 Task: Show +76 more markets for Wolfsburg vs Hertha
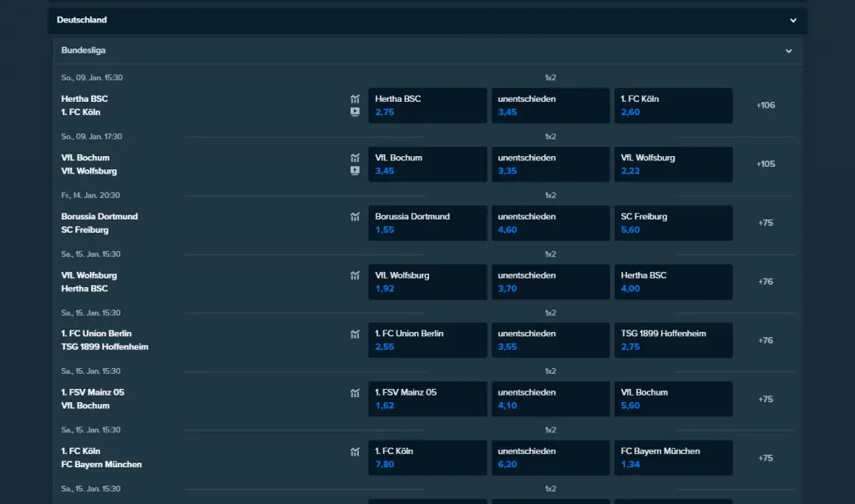pos(766,282)
